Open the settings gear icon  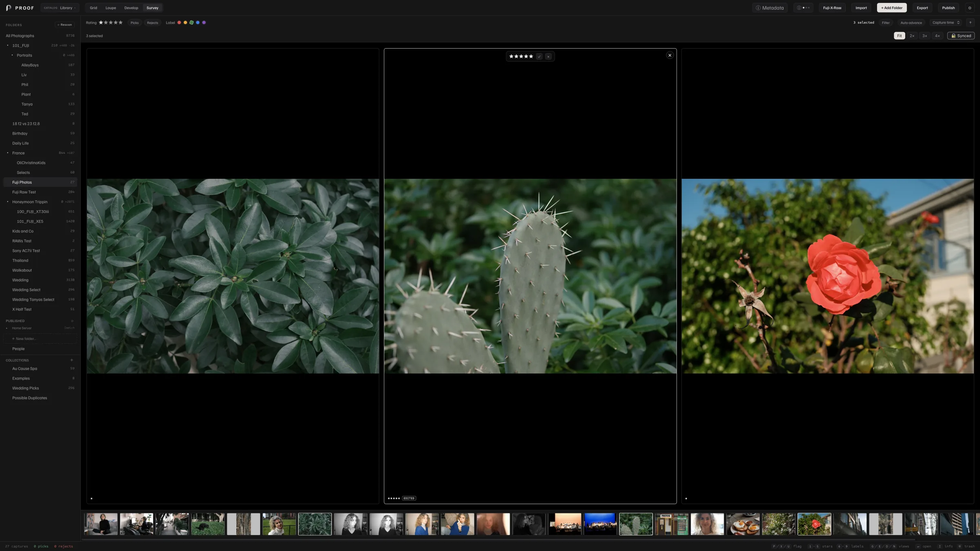pyautogui.click(x=970, y=8)
